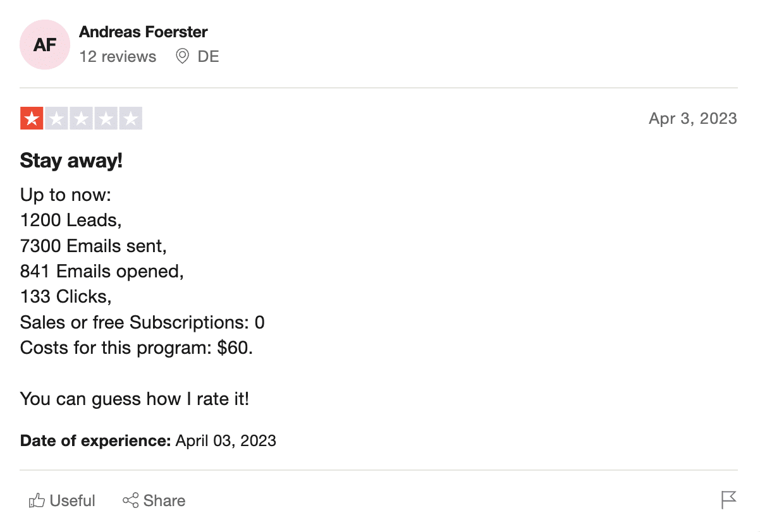Open the AF reviewer avatar
The width and height of the screenshot is (760, 532).
tap(44, 44)
